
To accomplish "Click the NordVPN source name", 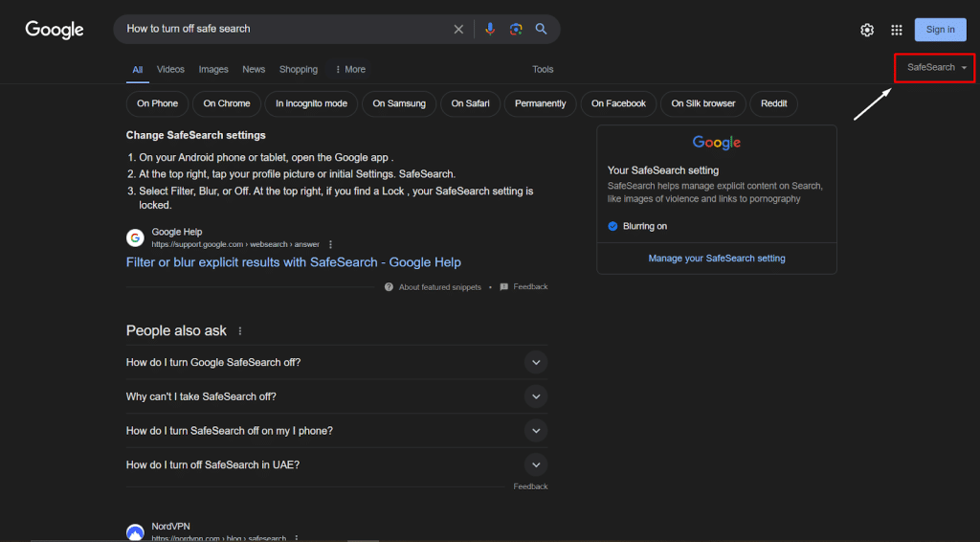I will (170, 527).
